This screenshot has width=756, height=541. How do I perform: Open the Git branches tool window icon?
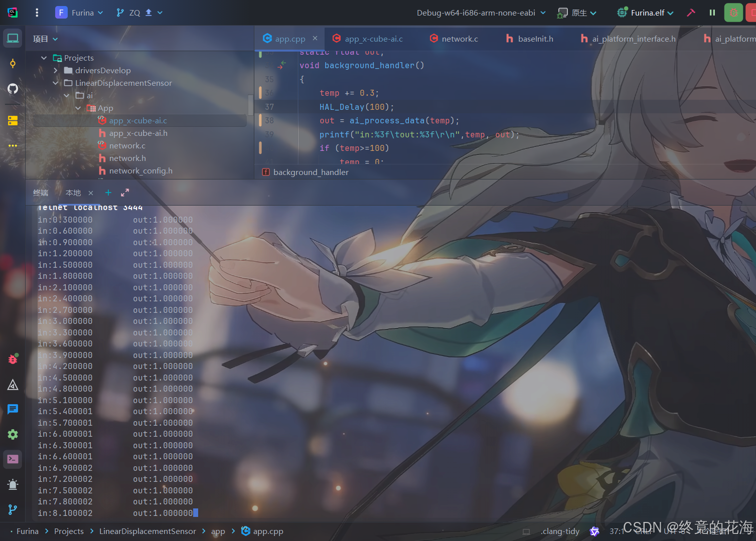tap(13, 509)
